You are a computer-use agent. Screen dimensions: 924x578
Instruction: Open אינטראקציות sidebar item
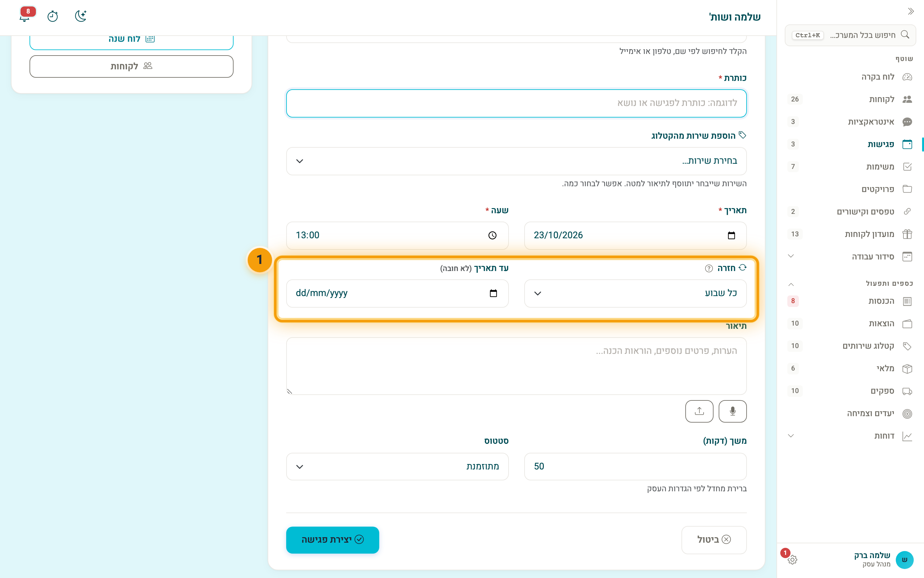coord(850,122)
